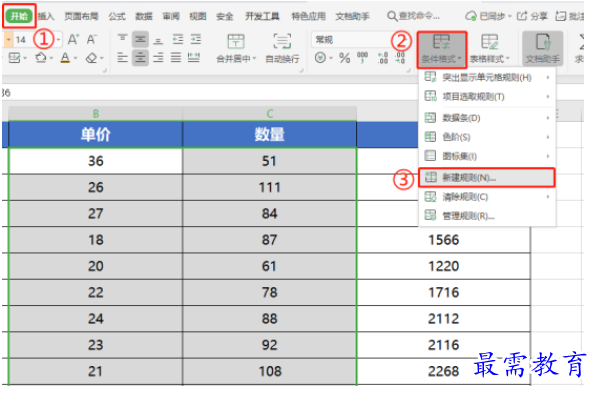This screenshot has height=396, width=595.
Task: Toggle horizontal center alignment
Action: tap(140, 58)
